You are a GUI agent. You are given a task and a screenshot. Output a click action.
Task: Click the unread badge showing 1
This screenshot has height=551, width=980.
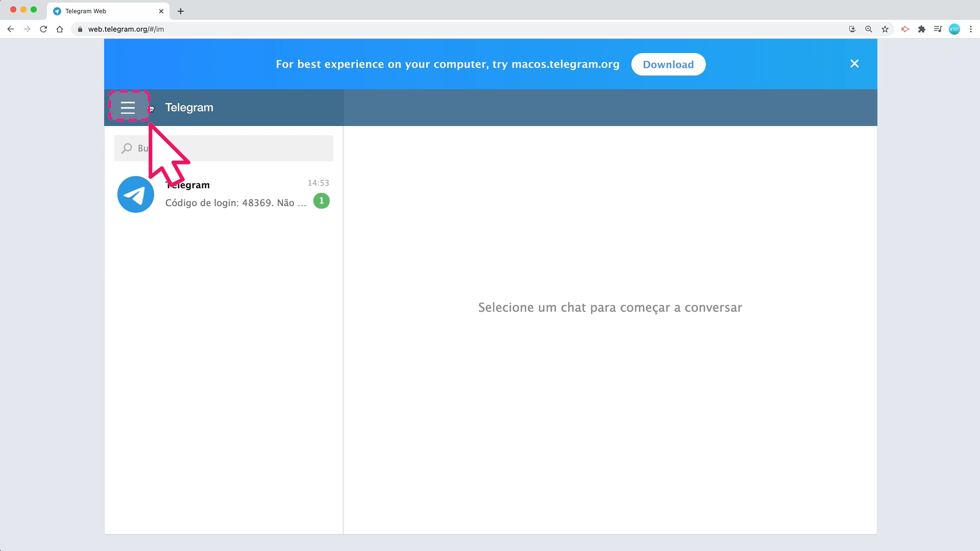tap(321, 201)
